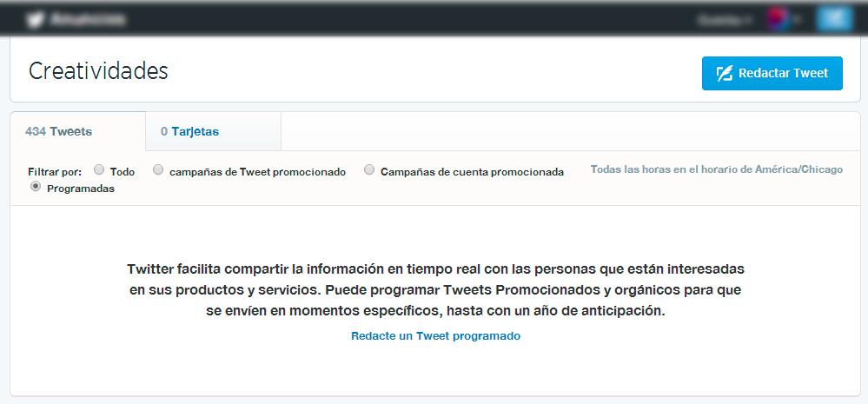
Task: Open the 434 Tweets tab
Action: 78,132
